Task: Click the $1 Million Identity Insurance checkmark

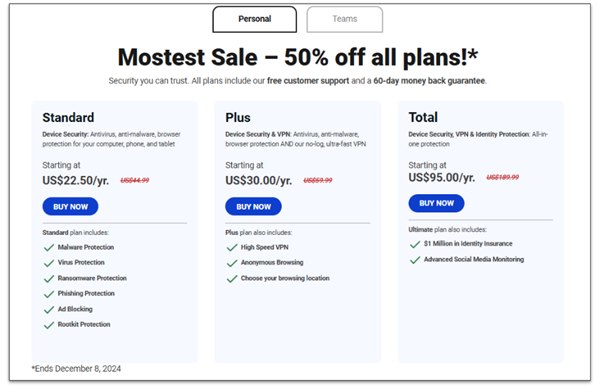Action: click(415, 244)
